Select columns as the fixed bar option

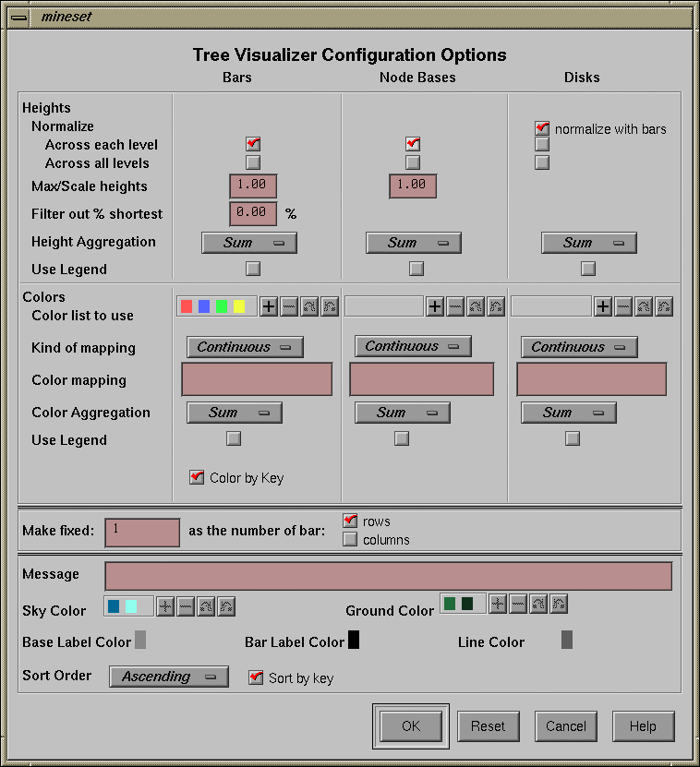pyautogui.click(x=350, y=540)
